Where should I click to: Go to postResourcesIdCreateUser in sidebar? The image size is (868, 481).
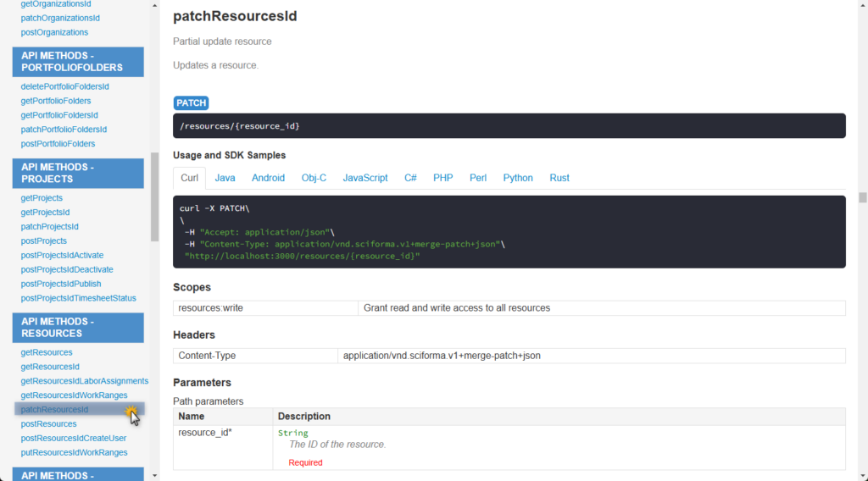[x=74, y=438]
